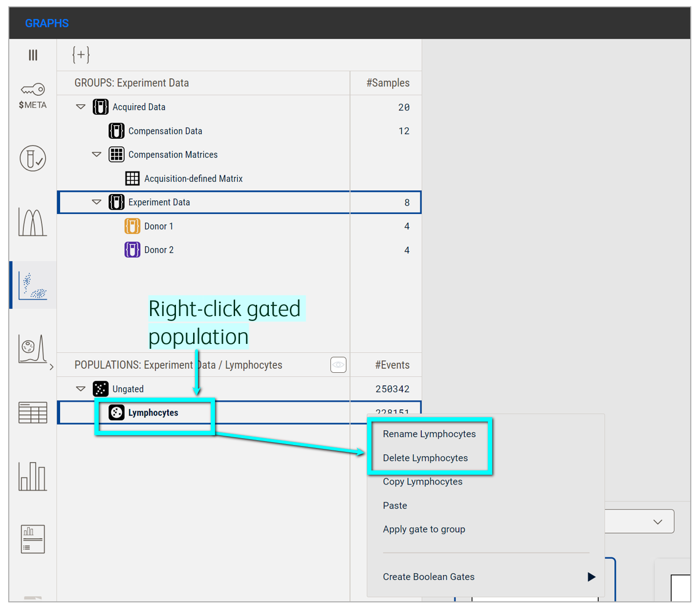
Task: Choose Create Boolean Gates menu entry
Action: 429,577
